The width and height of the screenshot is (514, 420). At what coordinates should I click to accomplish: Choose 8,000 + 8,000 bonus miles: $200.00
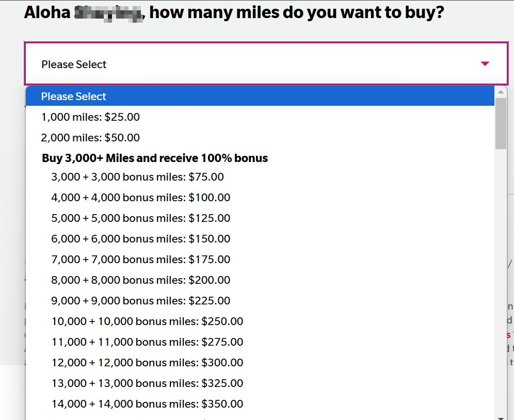coord(140,280)
